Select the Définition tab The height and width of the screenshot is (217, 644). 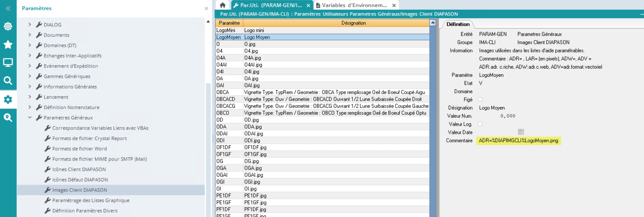(458, 24)
